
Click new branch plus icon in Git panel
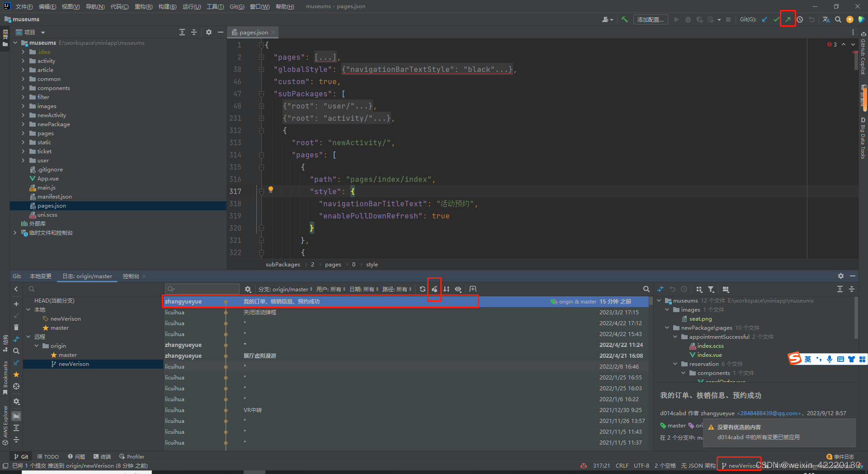16,304
